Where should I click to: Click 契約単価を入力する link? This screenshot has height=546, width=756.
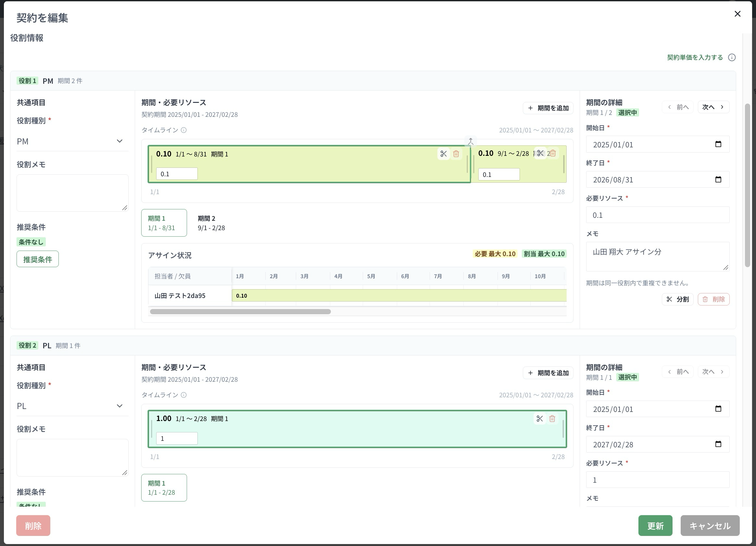[x=695, y=58]
